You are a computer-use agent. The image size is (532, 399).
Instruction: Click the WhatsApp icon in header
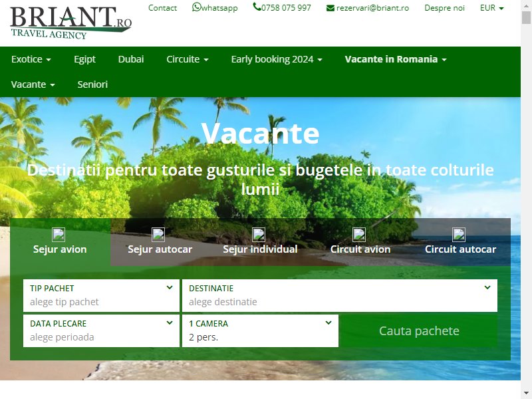pyautogui.click(x=196, y=7)
